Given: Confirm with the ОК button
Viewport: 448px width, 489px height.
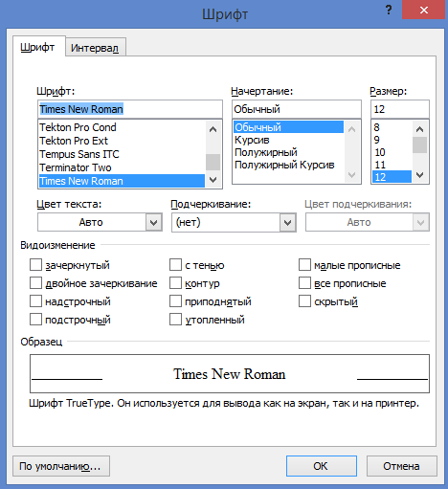Looking at the screenshot, I should click(322, 466).
